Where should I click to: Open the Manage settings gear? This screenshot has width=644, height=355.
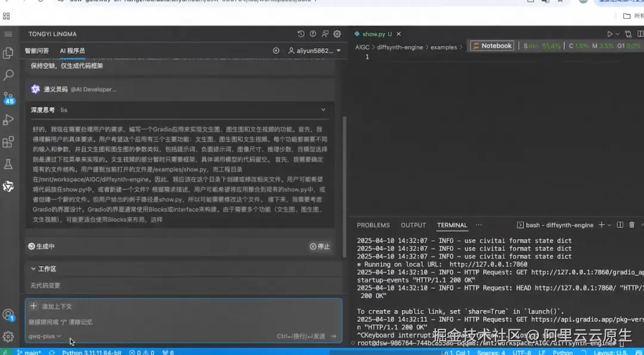9,335
